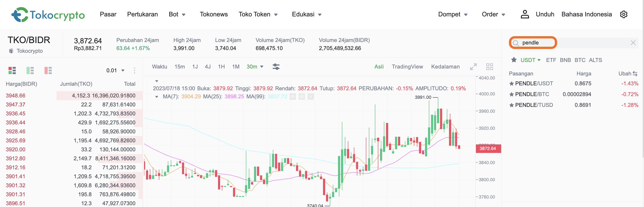Select the ETF market tab
This screenshot has height=207, width=644.
tap(551, 60)
